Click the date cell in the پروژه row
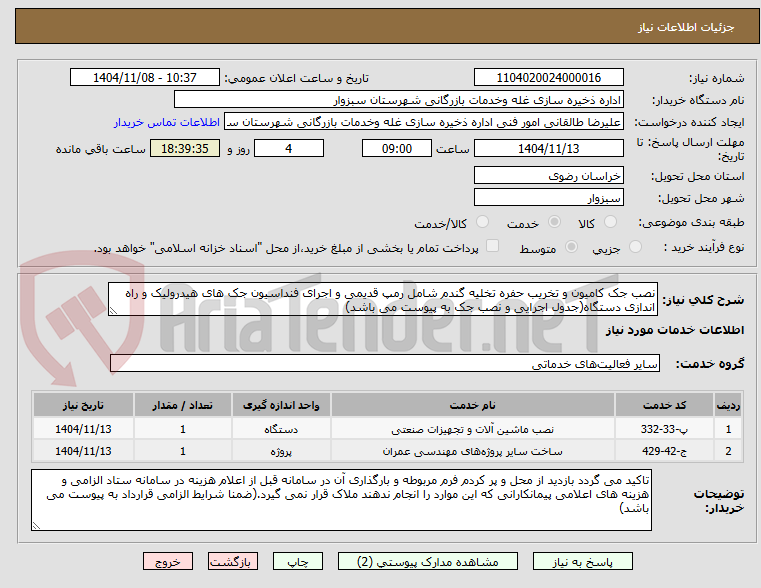Screen dimensions: 761x588 83,451
